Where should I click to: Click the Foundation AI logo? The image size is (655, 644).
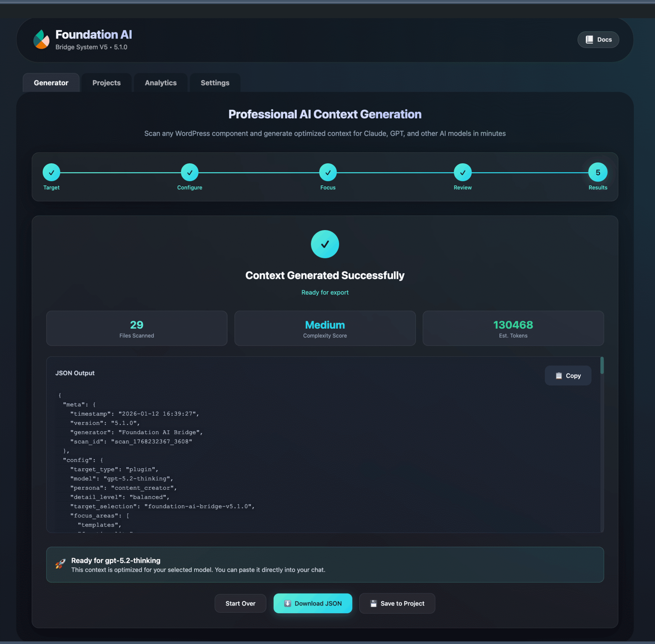point(41,40)
